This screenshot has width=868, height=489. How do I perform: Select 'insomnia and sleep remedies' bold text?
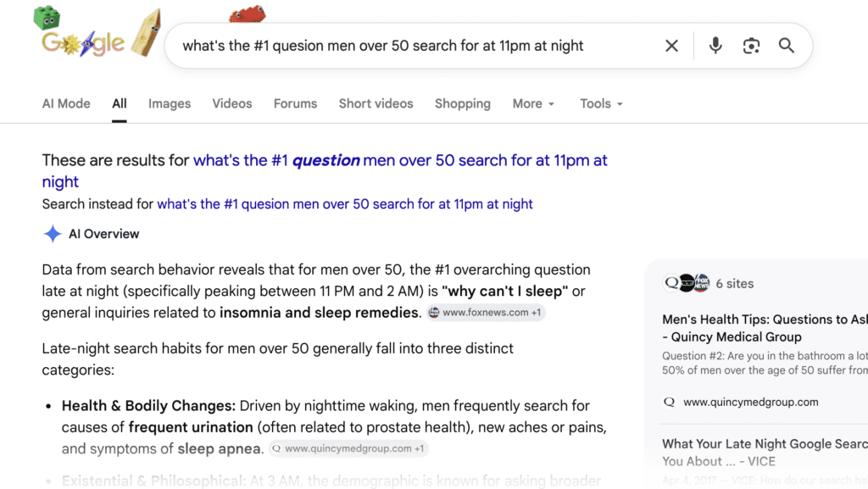(320, 313)
